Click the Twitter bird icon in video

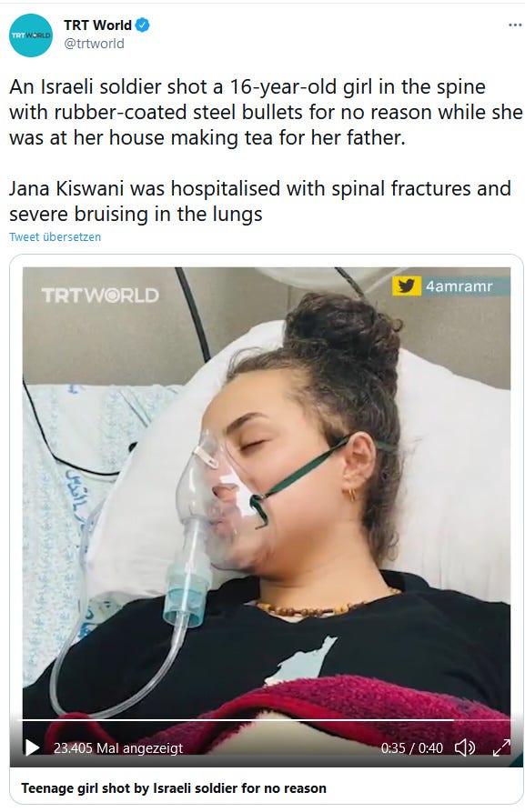pyautogui.click(x=407, y=286)
